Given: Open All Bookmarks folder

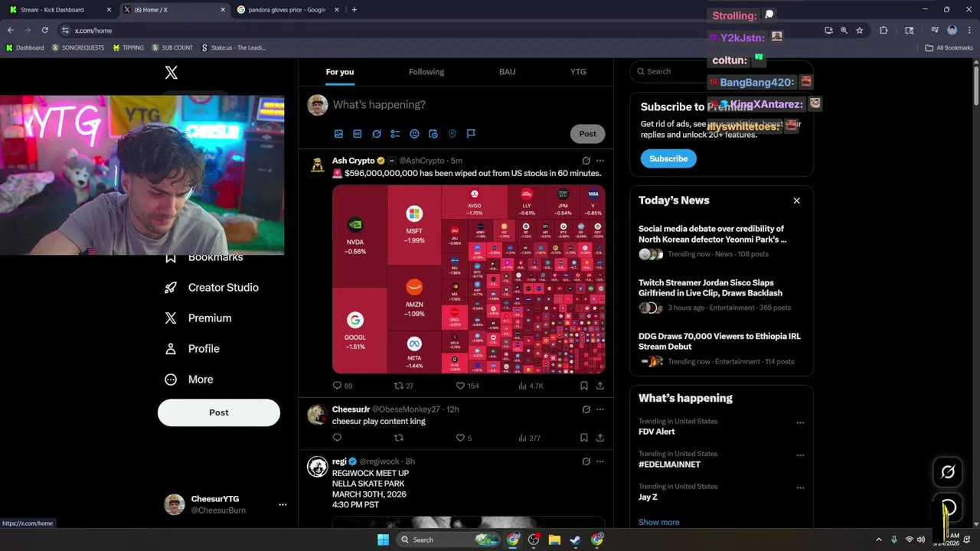Looking at the screenshot, I should [949, 47].
